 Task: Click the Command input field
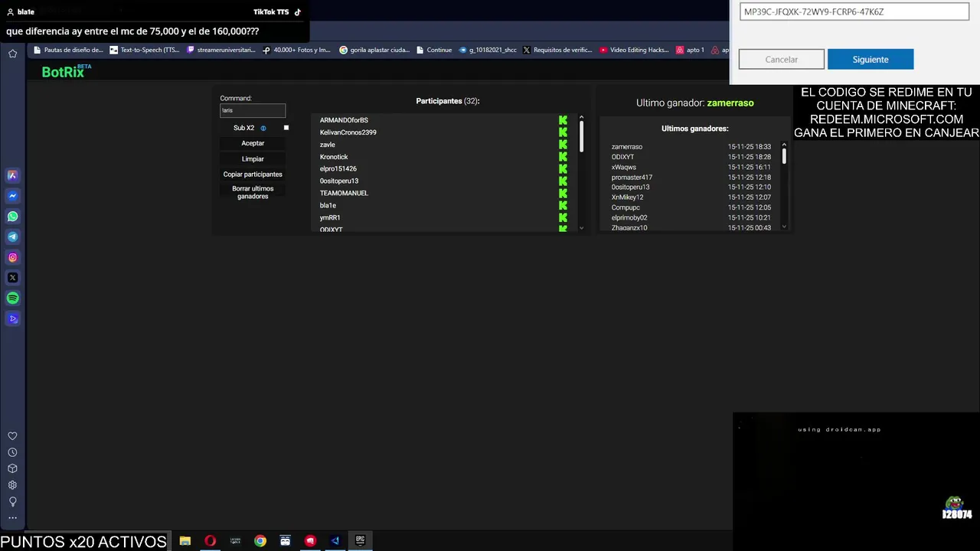point(253,110)
